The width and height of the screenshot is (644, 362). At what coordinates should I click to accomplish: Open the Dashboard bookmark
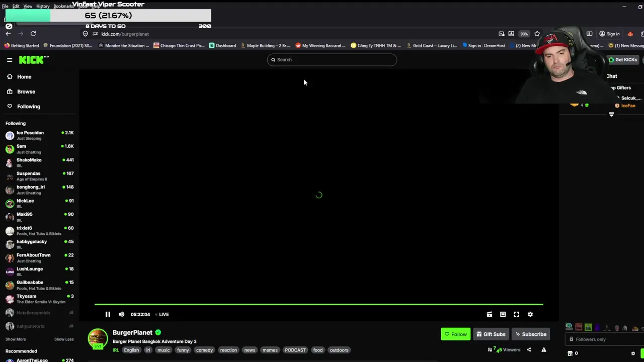(222, 46)
